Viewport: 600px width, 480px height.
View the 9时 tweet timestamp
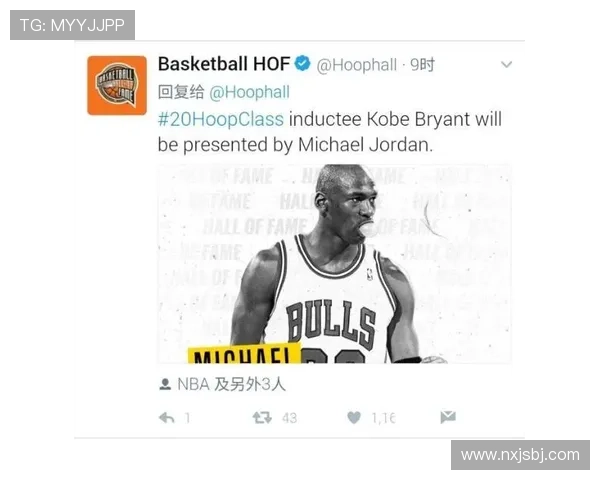tap(422, 65)
